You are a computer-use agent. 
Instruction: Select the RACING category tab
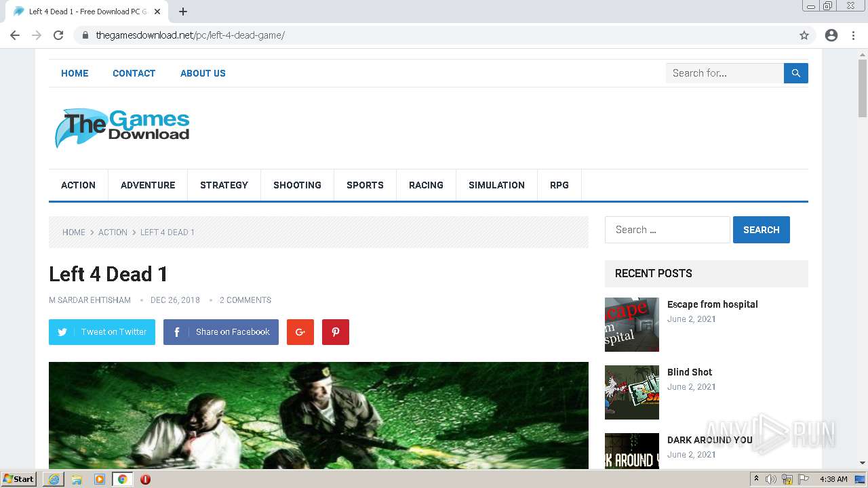pos(427,185)
